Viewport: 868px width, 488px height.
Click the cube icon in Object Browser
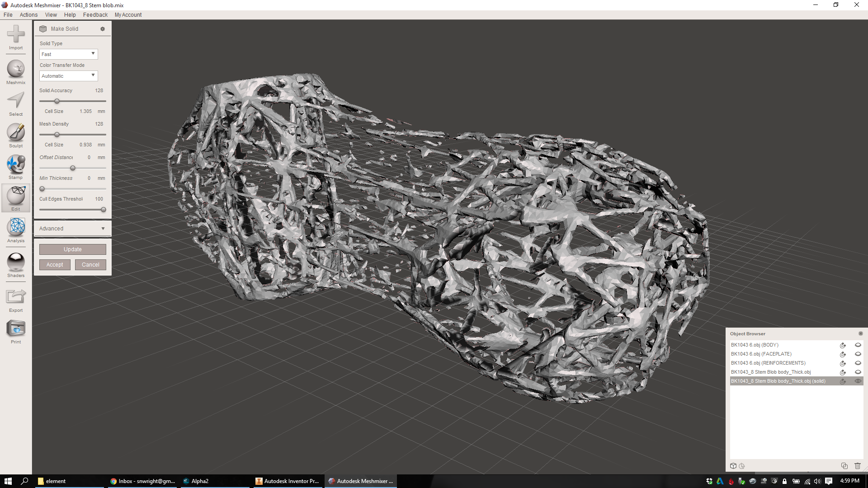733,466
